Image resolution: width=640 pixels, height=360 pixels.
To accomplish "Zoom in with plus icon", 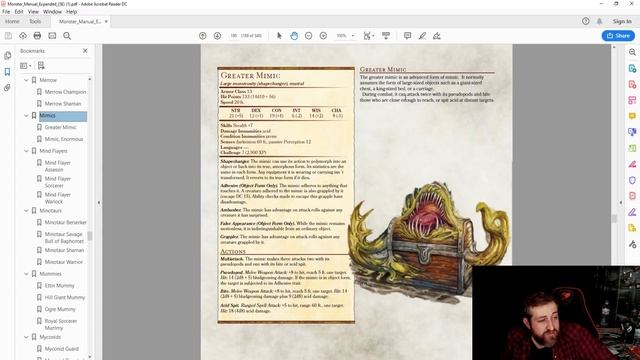I will click(x=323, y=36).
